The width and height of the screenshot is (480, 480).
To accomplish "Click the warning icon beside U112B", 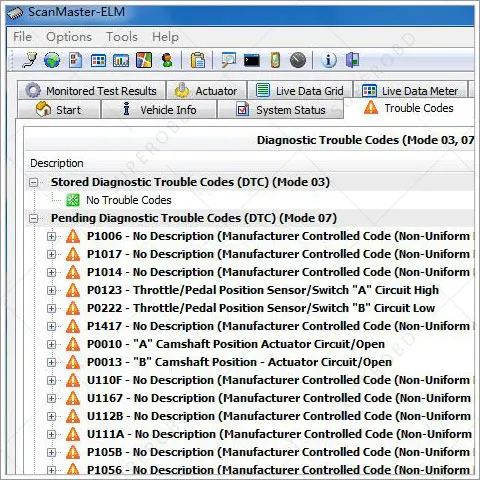I will point(73,416).
